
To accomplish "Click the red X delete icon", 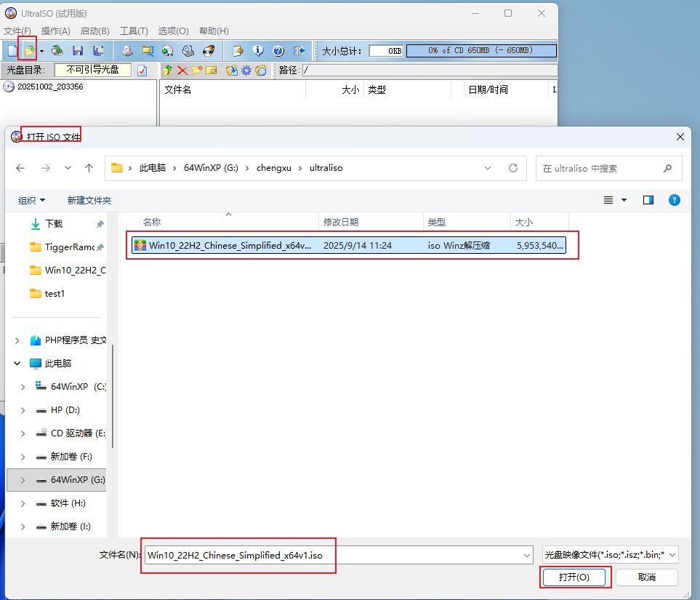I will pos(182,71).
